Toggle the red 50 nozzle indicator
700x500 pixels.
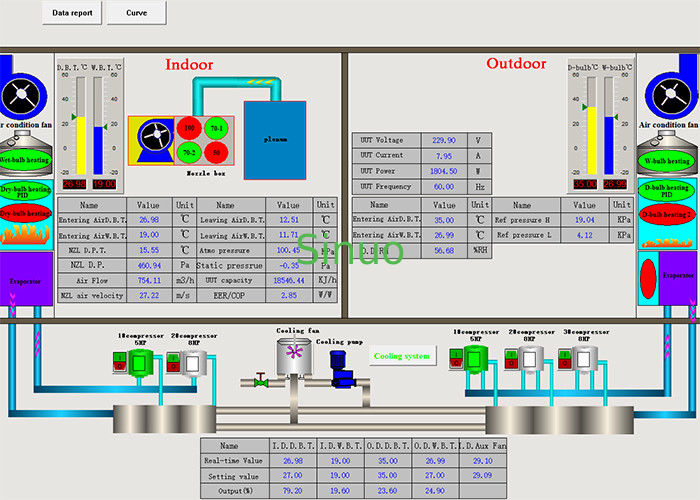click(216, 153)
